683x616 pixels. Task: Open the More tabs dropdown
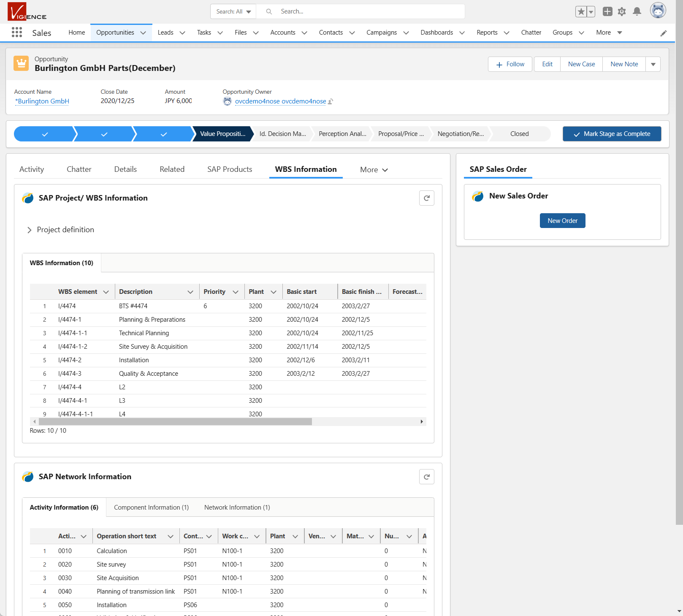[374, 170]
